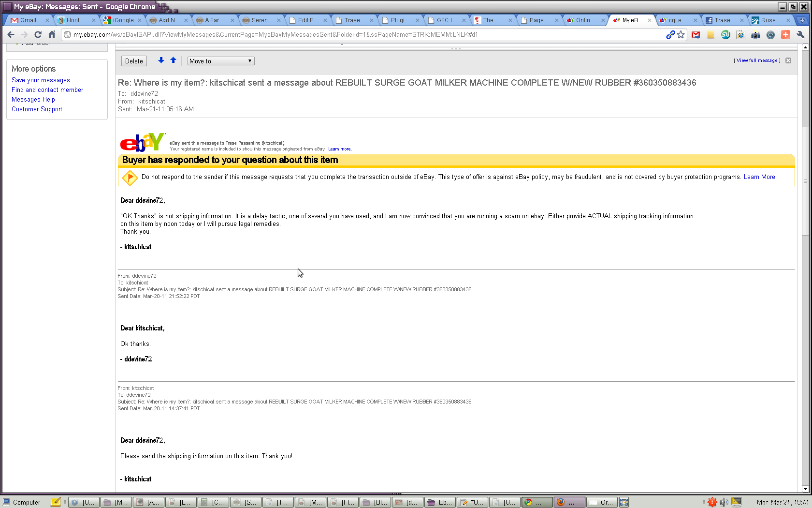Click the round grey refresh extension icon
Image resolution: width=812 pixels, height=508 pixels.
770,34
